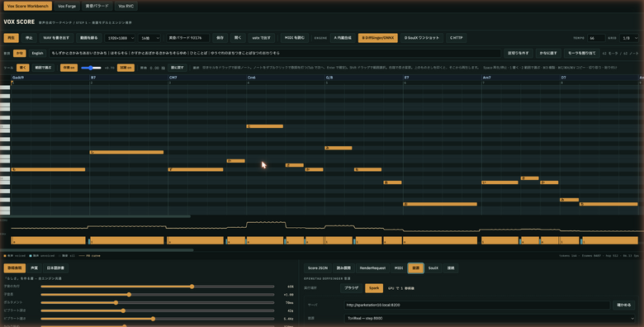
Task: Click the モーラ assign button
Action: coord(581,53)
